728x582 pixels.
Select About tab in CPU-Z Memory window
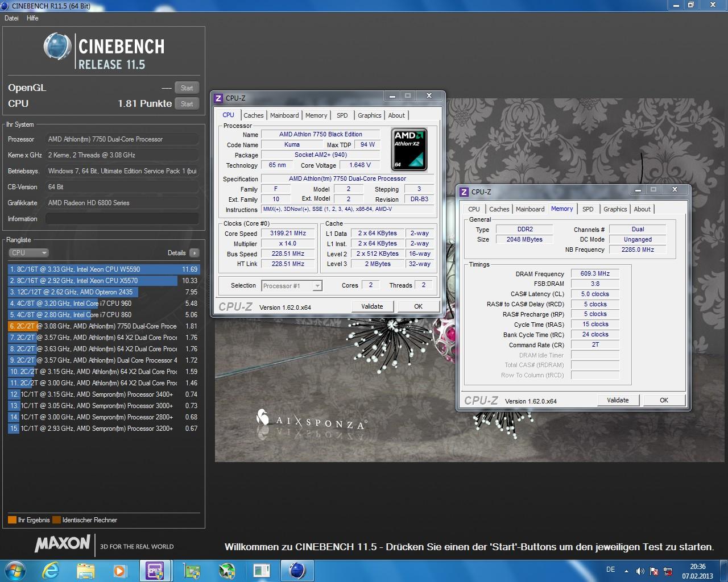point(642,209)
